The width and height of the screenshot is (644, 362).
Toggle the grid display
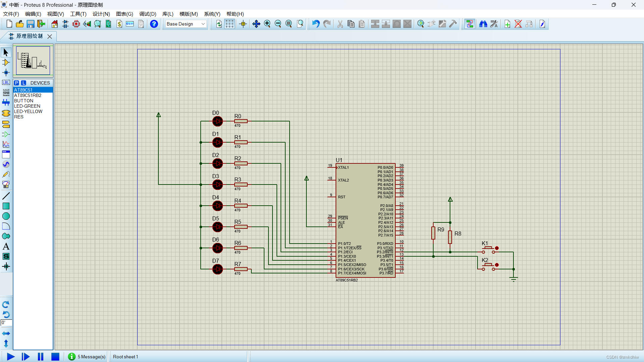click(x=230, y=24)
